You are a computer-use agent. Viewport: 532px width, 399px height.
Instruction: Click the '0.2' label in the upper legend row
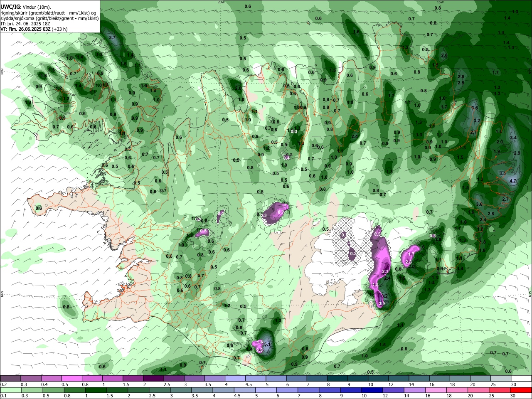3,384
